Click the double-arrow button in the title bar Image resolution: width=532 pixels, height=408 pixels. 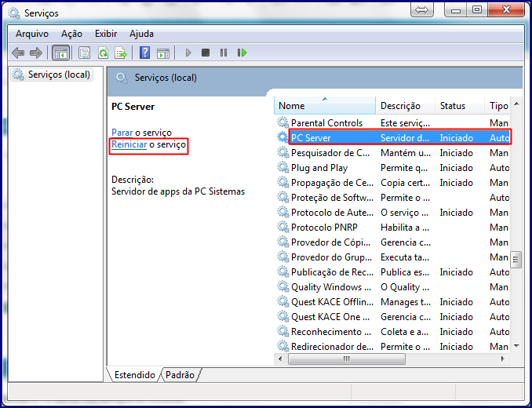(421, 9)
